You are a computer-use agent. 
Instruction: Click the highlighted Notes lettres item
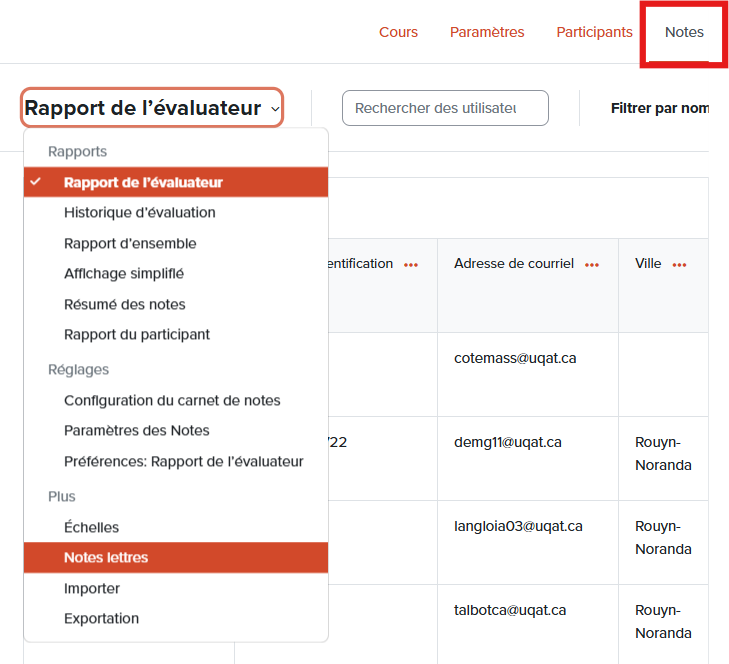(106, 557)
